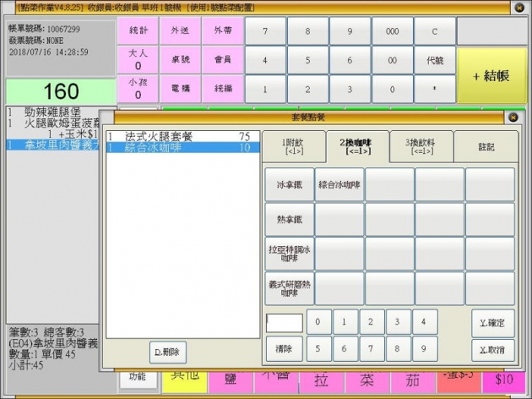Close the 套餐點餐 dialog
The width and height of the screenshot is (532, 399).
click(512, 118)
